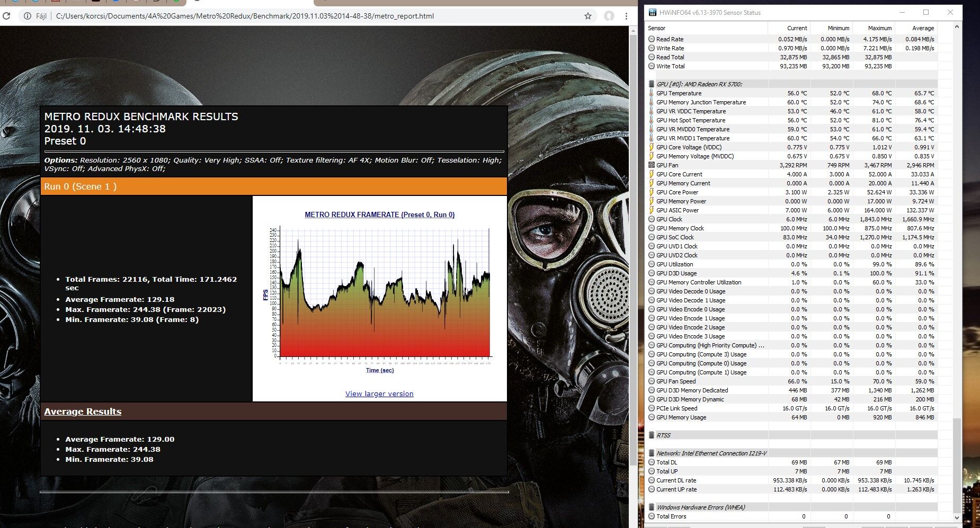Image resolution: width=980 pixels, height=528 pixels.
Task: Click the icon beside Total DL
Action: click(x=652, y=462)
